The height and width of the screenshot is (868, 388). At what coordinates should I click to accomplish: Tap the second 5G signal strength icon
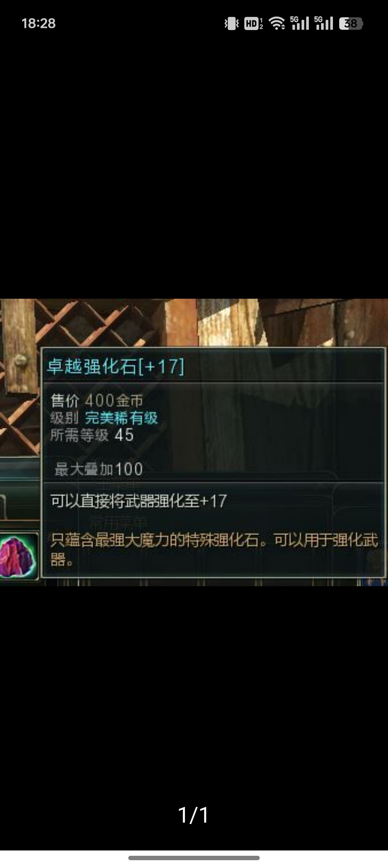point(324,23)
